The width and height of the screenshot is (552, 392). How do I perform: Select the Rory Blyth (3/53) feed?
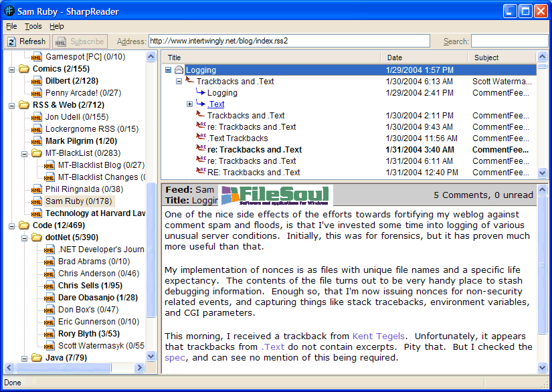click(89, 334)
